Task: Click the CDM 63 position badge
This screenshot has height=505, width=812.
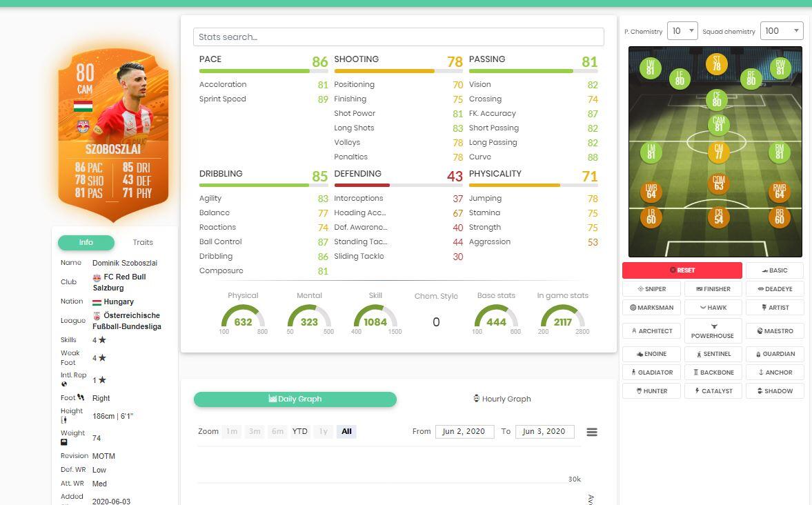Action: [x=718, y=184]
